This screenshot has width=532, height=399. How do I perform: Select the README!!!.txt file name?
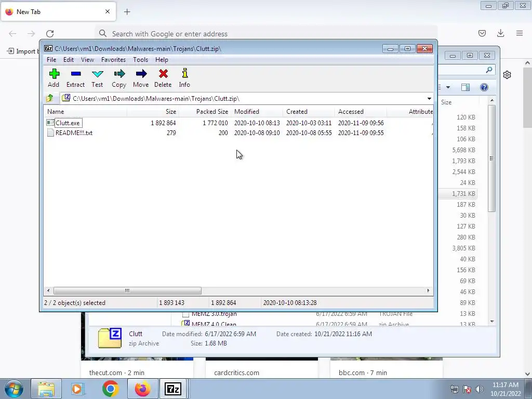[74, 132]
